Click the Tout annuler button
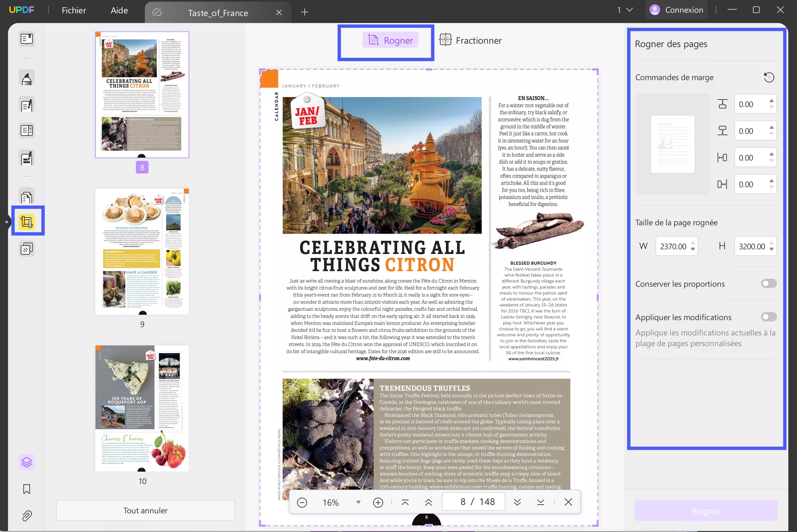797x532 pixels. click(145, 510)
